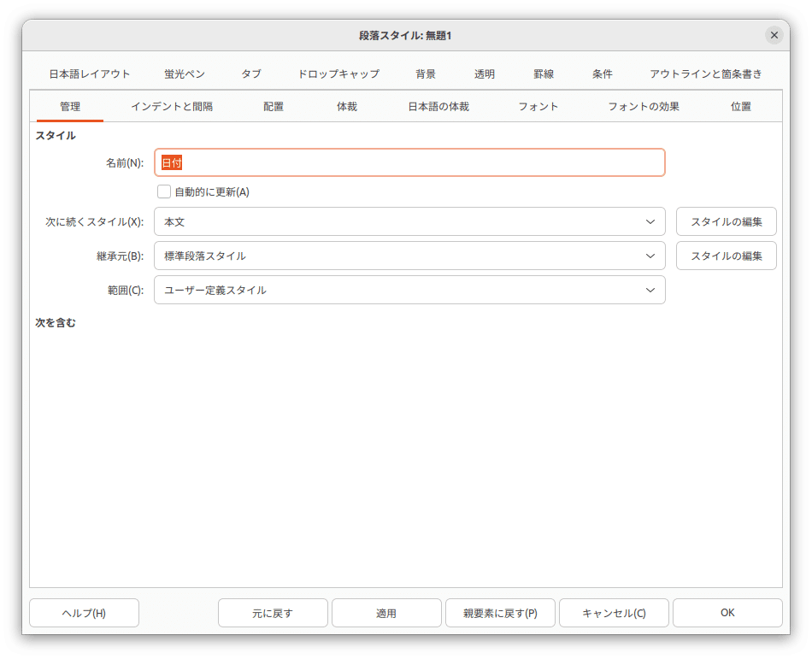Image resolution: width=812 pixels, height=659 pixels.
Task: Switch to the 位置 tab
Action: [x=741, y=107]
